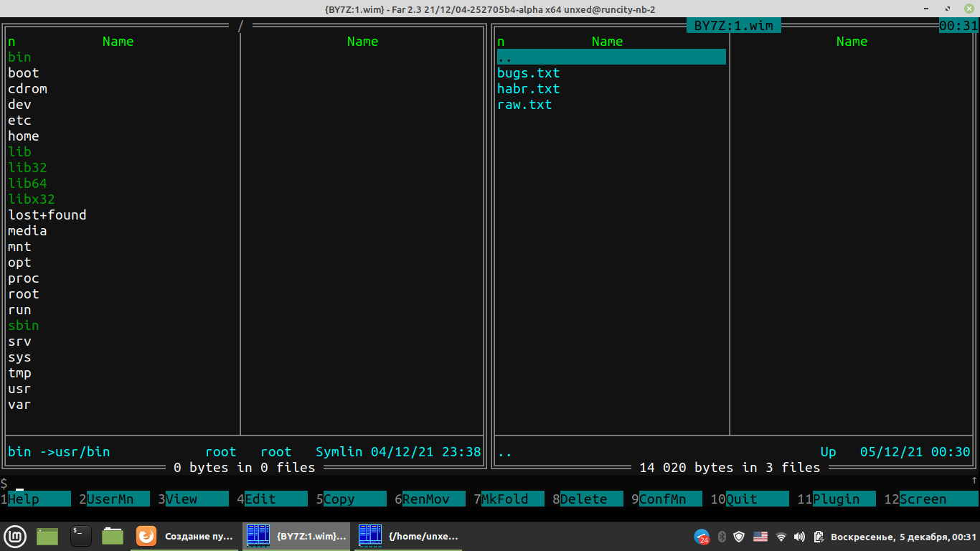Switch to the {BY7Z:1.wim} taskbar window
980x551 pixels.
pos(296,536)
